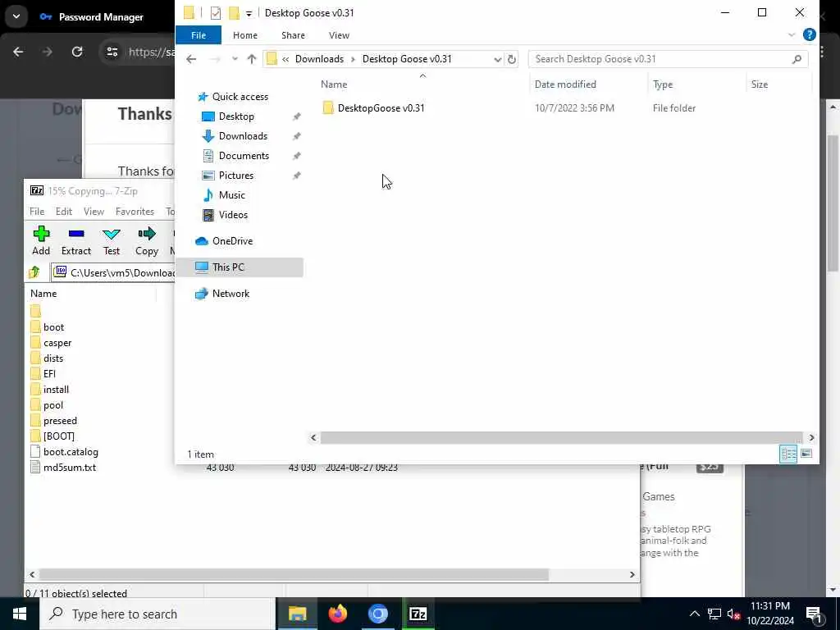Screen dimensions: 840x630
Task: Open the recent locations dropdown in Explorer
Action: [234, 59]
